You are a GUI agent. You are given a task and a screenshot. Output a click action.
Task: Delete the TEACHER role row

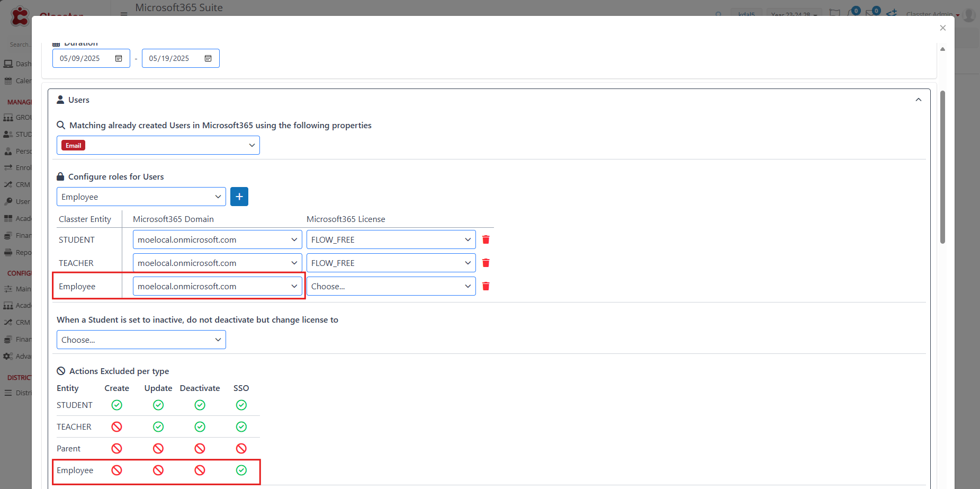click(486, 263)
